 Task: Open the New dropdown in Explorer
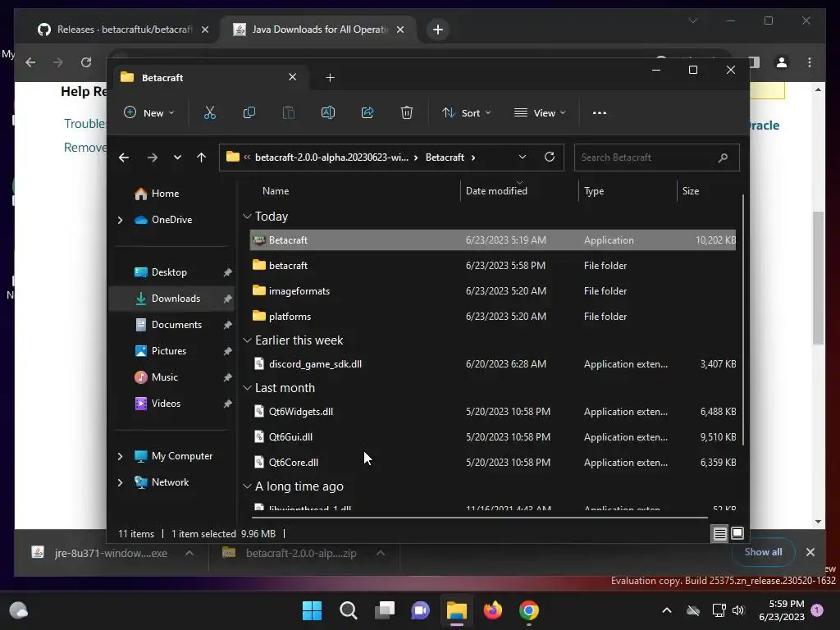point(149,113)
